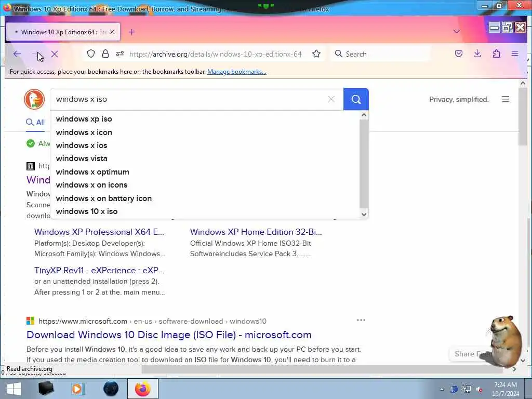The height and width of the screenshot is (399, 532).
Task: Show hidden tray icons arrow
Action: pyautogui.click(x=442, y=390)
